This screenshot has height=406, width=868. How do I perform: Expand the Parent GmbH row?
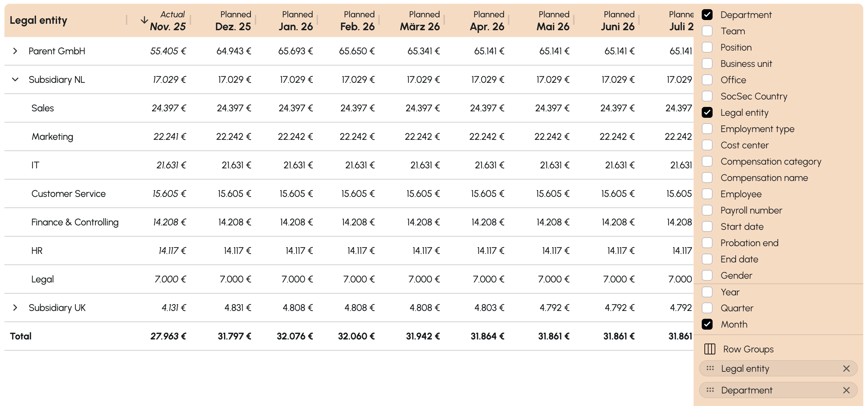[15, 51]
